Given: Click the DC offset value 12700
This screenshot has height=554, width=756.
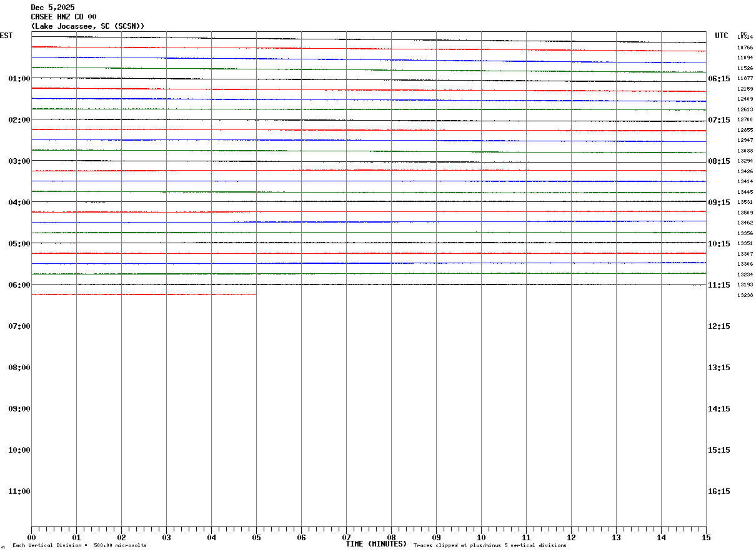Looking at the screenshot, I should pyautogui.click(x=745, y=120).
